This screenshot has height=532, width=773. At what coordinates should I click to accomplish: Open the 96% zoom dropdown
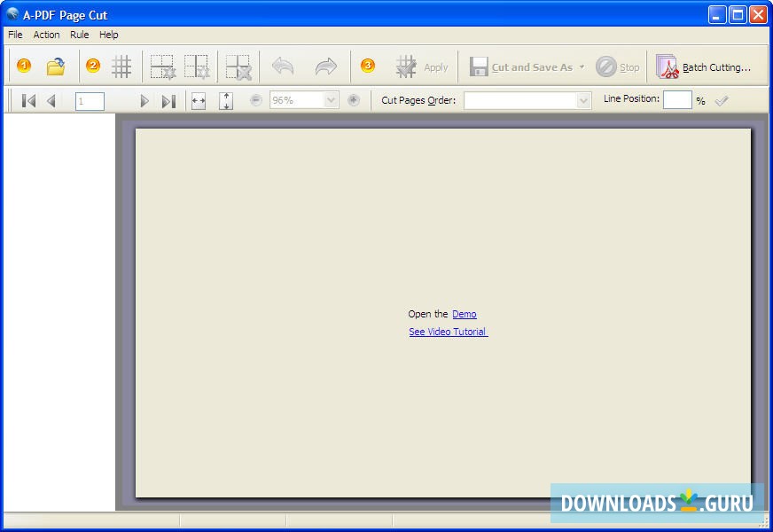(332, 100)
